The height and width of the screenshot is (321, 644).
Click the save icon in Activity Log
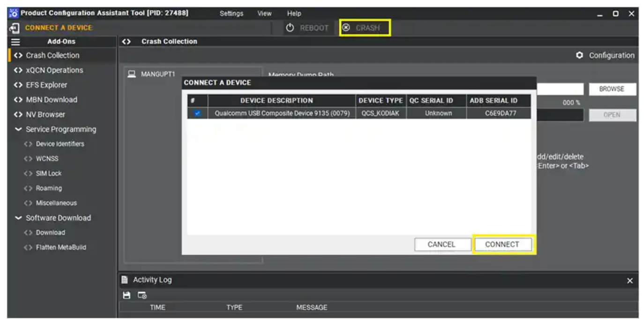coord(126,295)
